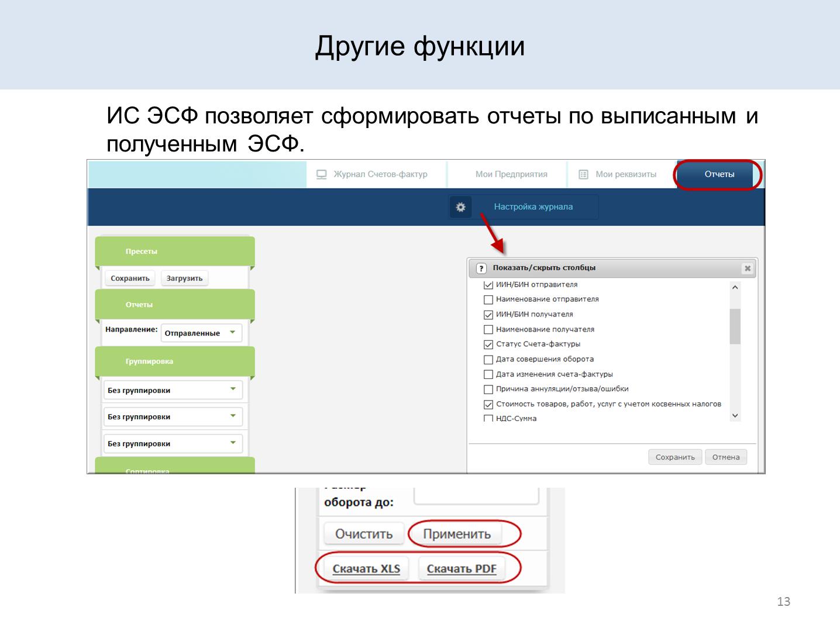This screenshot has width=840, height=631.
Task: Click the оборота до input field
Action: coord(476,496)
